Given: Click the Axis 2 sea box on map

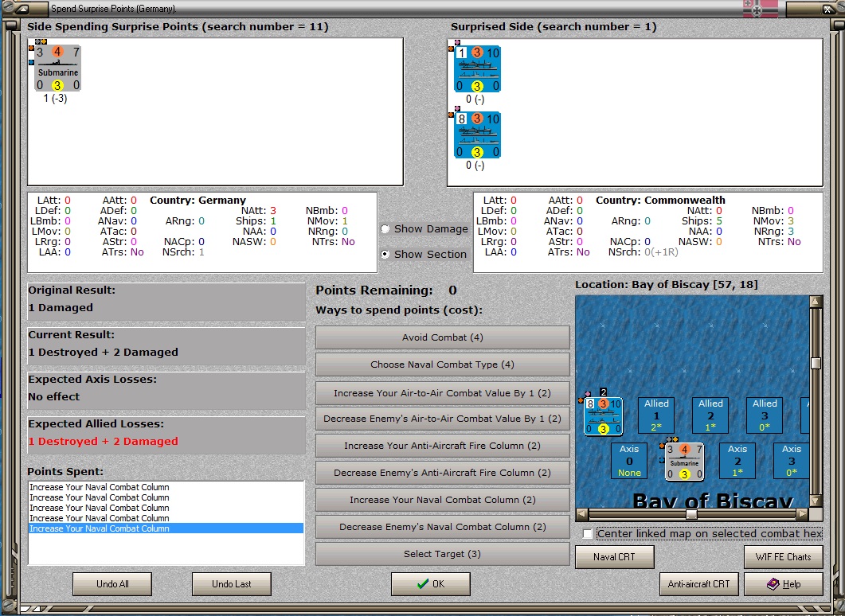Looking at the screenshot, I should coord(737,460).
